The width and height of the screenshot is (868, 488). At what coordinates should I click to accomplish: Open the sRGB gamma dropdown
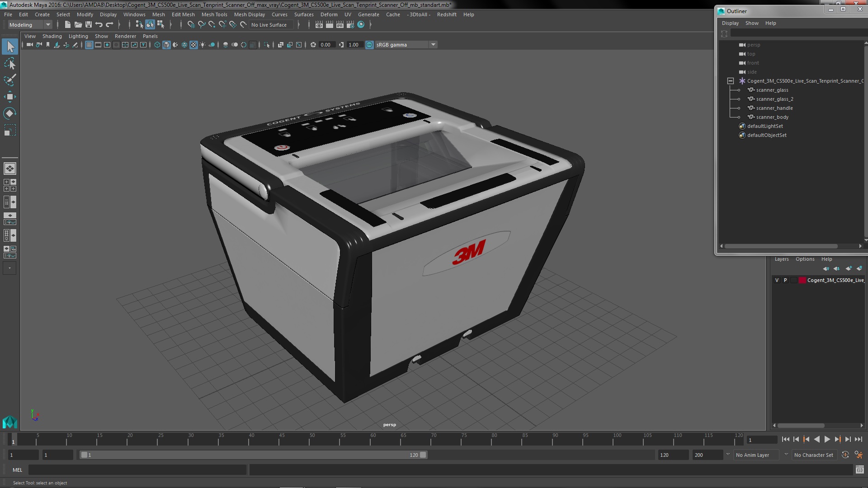point(433,45)
